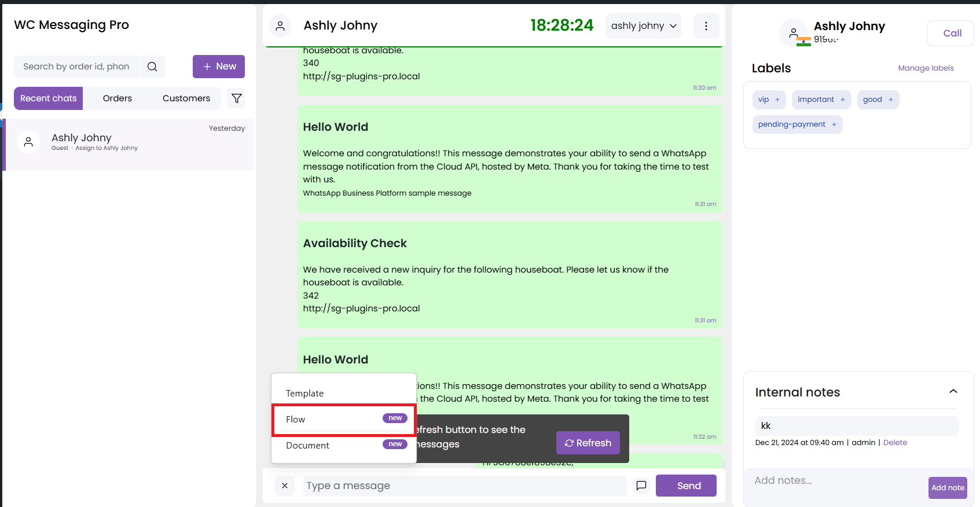The height and width of the screenshot is (507, 980).
Task: Click contact name Ashly Johny in right panel
Action: pos(849,26)
